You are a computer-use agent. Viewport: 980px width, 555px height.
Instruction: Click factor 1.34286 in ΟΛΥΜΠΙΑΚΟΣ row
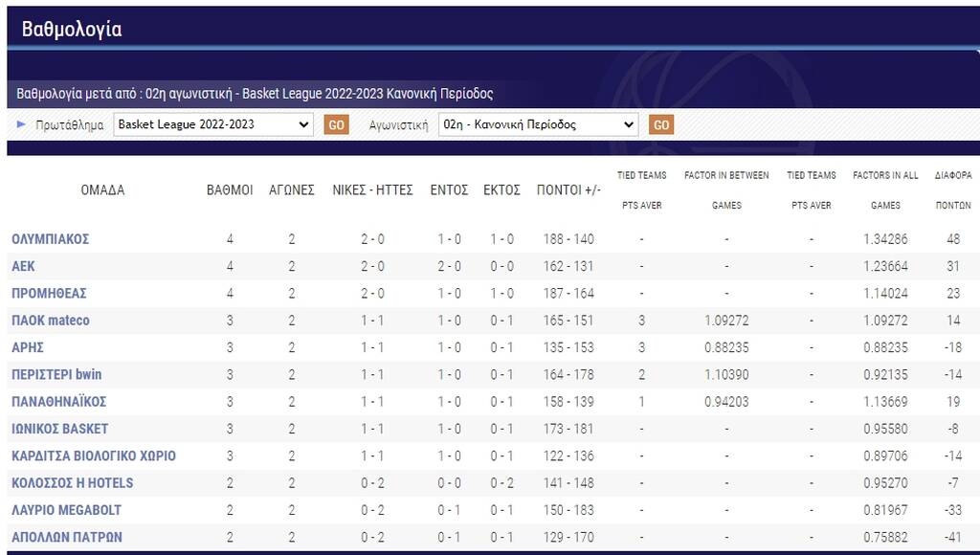(x=885, y=239)
